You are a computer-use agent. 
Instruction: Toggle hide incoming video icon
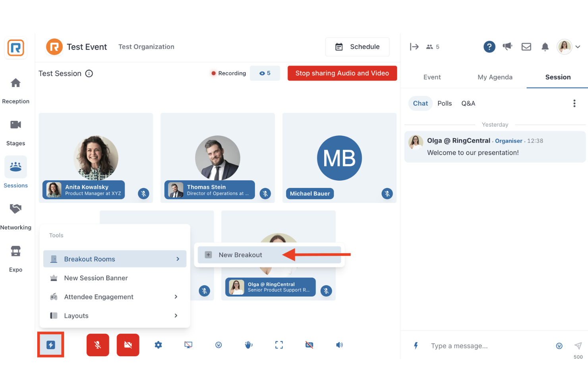[x=309, y=345]
